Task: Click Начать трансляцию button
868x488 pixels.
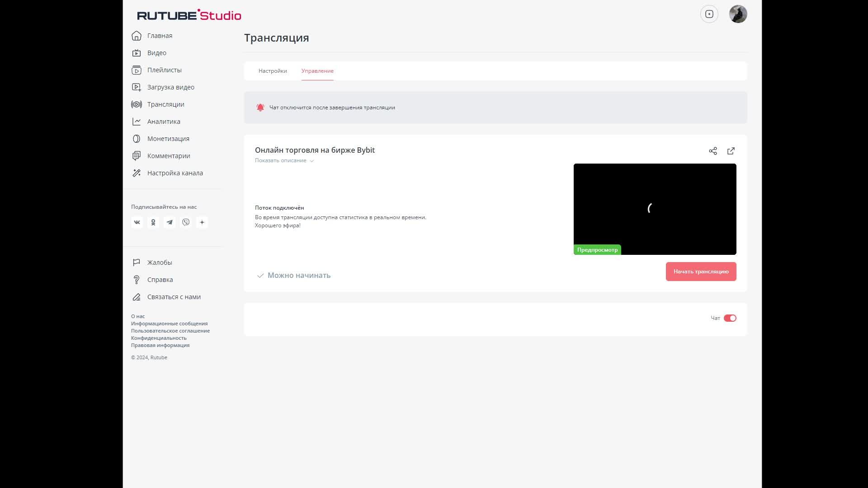Action: point(701,272)
